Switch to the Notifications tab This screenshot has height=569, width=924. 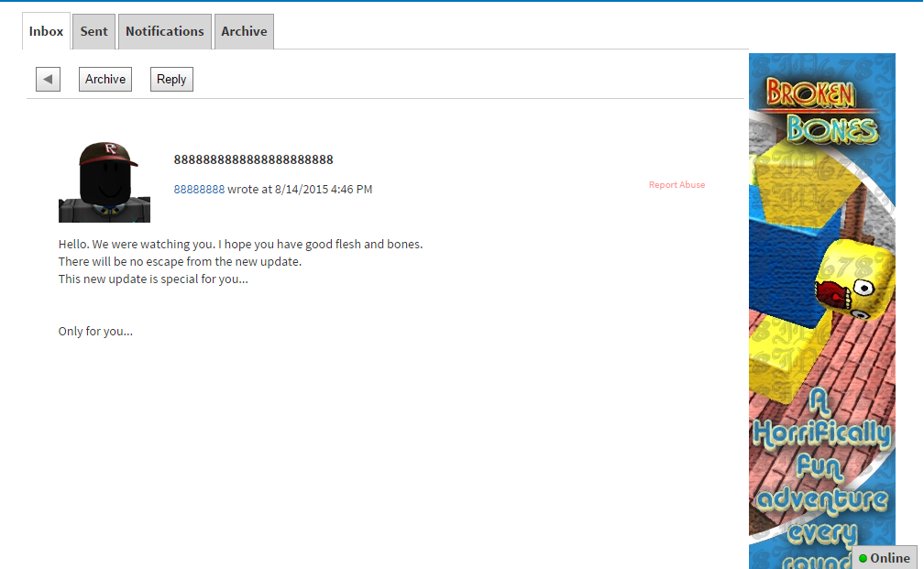(165, 31)
